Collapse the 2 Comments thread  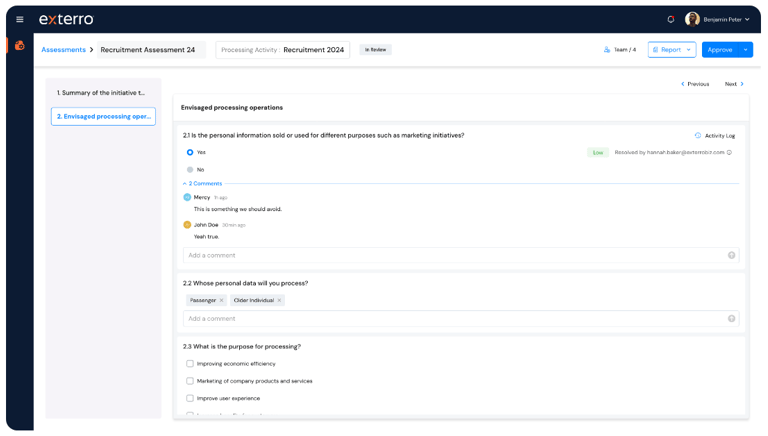pos(202,184)
